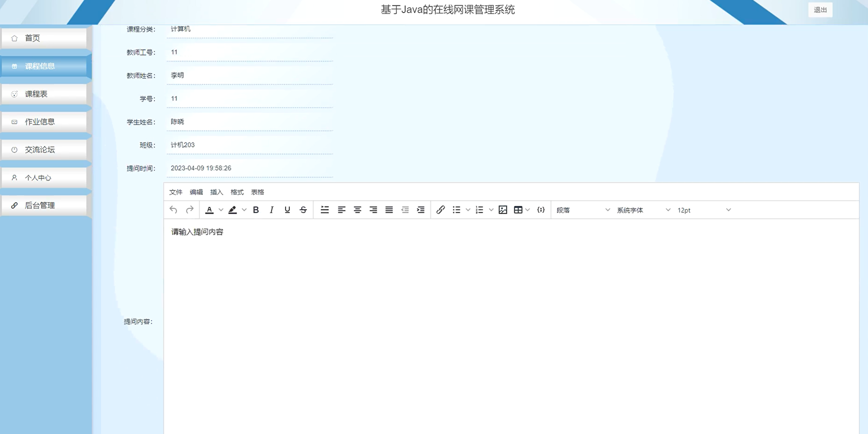
Task: Open the 表格 editor menu
Action: (x=257, y=192)
